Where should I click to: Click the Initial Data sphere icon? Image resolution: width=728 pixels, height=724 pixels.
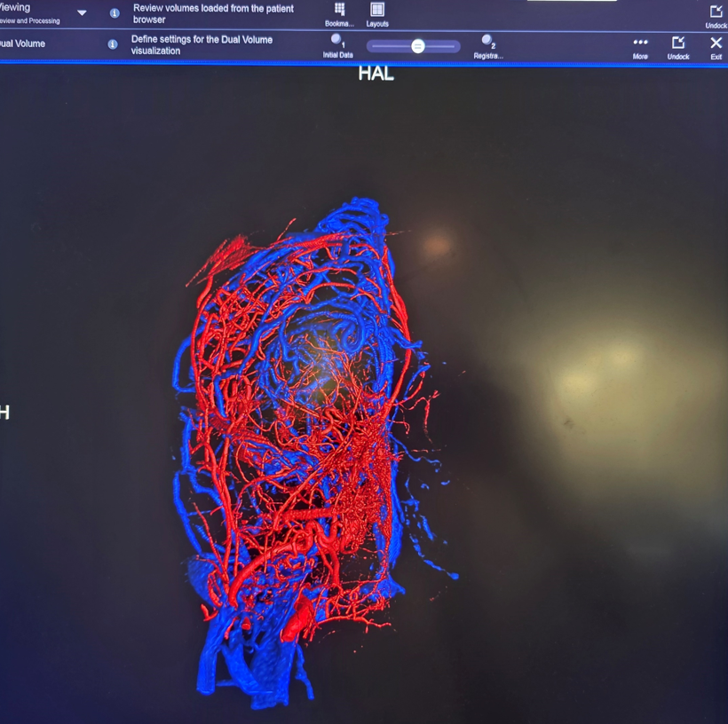pos(336,40)
